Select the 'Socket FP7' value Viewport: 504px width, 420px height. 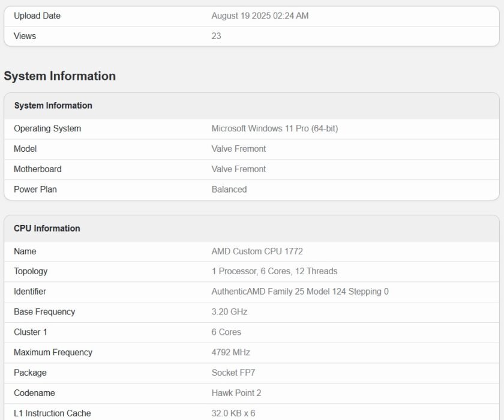tap(233, 373)
